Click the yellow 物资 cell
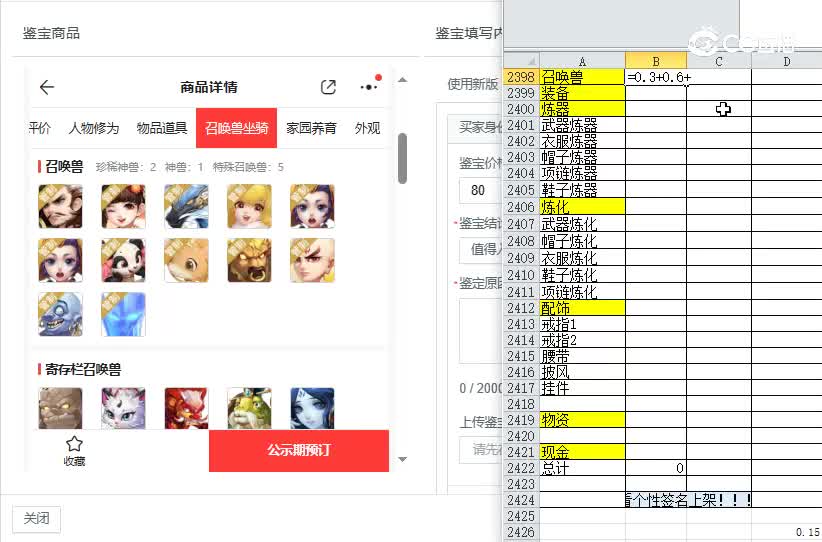Screen dimensions: 822x542 pyautogui.click(x=582, y=420)
